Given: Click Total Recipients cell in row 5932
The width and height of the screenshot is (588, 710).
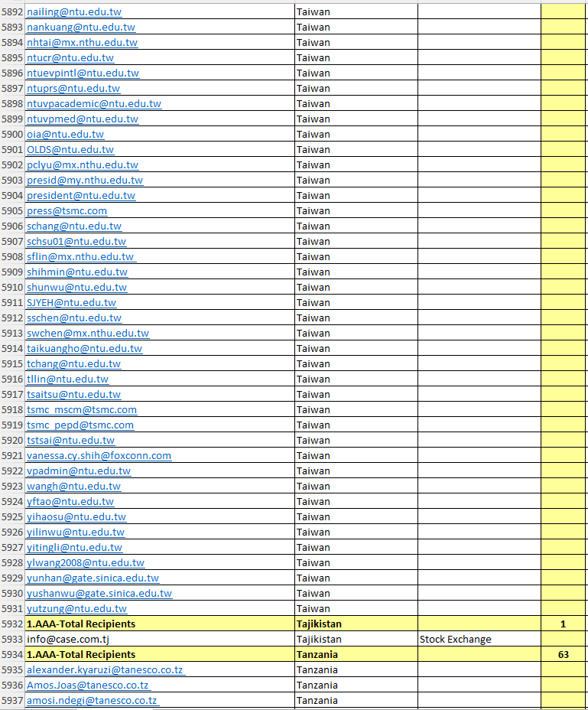Looking at the screenshot, I should (160, 624).
